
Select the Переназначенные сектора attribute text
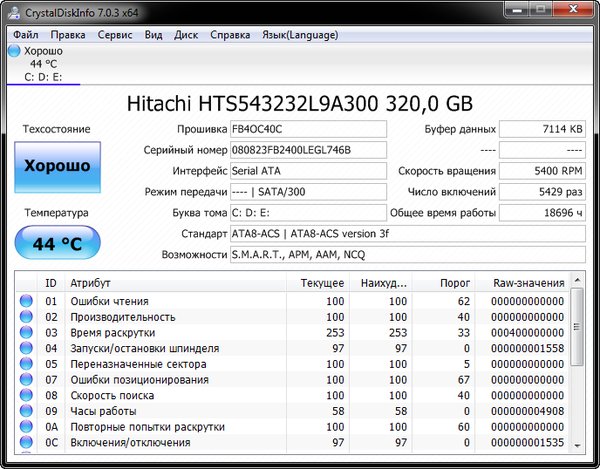coord(139,364)
